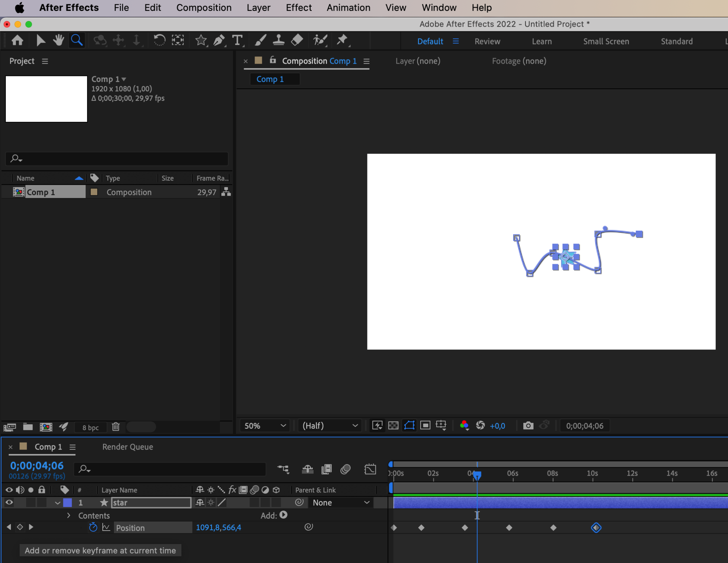Click the 8 bpc color depth button
The image size is (728, 563).
(90, 427)
